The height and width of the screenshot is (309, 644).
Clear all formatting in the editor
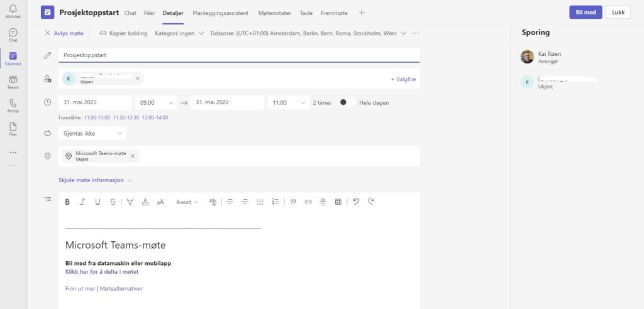coord(213,202)
